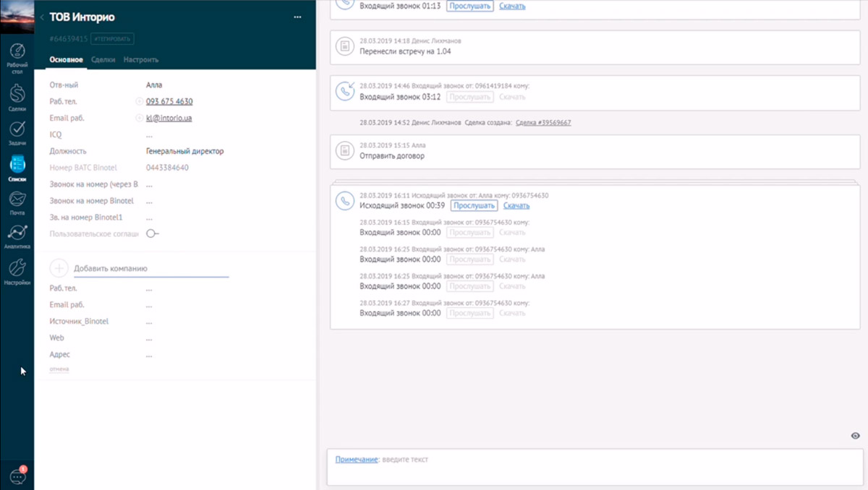Switch to the Настроить tab

click(141, 60)
